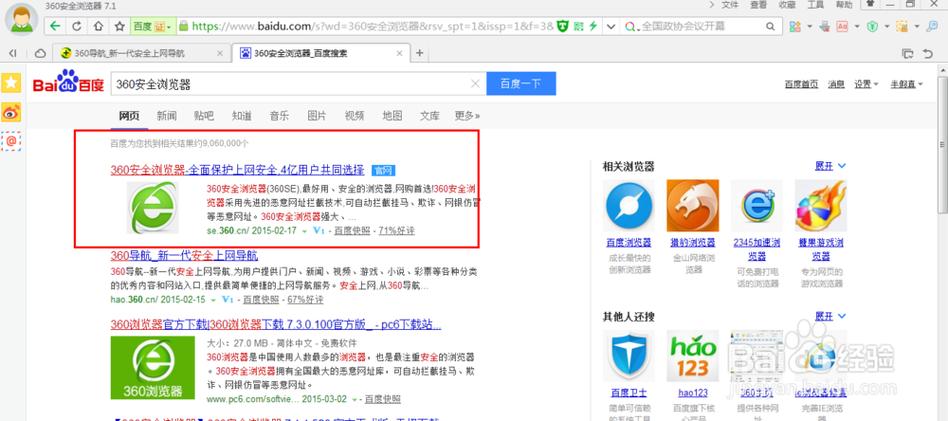The height and width of the screenshot is (421, 948).
Task: Switch to the 新闻 search category
Action: [166, 116]
